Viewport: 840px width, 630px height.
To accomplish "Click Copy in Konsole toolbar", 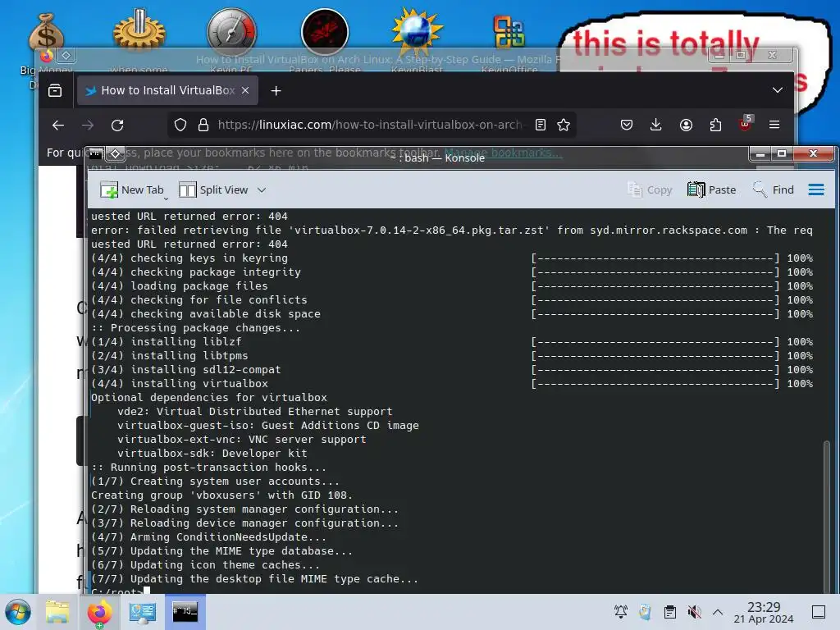I will [650, 189].
